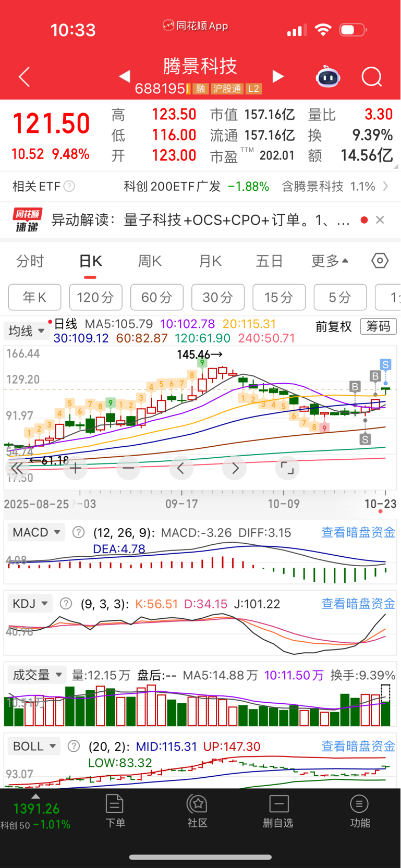Viewport: 401px width, 868px height.
Task: Tap current price 121.50
Action: click(x=51, y=124)
